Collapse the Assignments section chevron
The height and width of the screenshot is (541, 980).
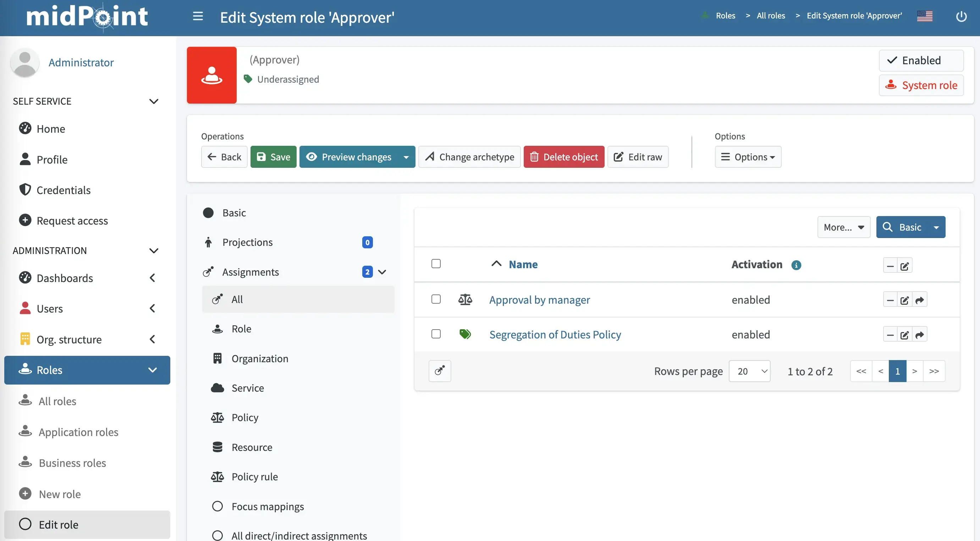coord(382,272)
